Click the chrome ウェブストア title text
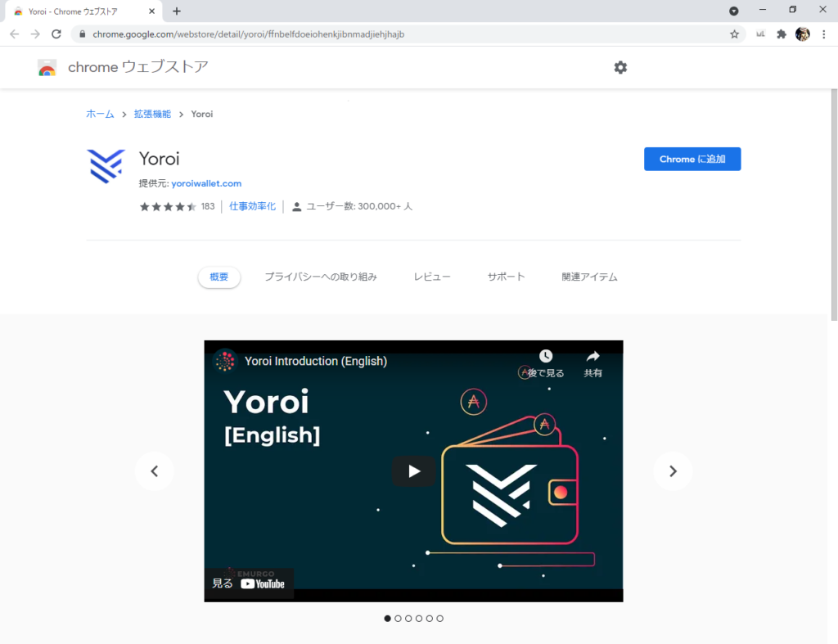This screenshot has height=644, width=838. pyautogui.click(x=137, y=67)
